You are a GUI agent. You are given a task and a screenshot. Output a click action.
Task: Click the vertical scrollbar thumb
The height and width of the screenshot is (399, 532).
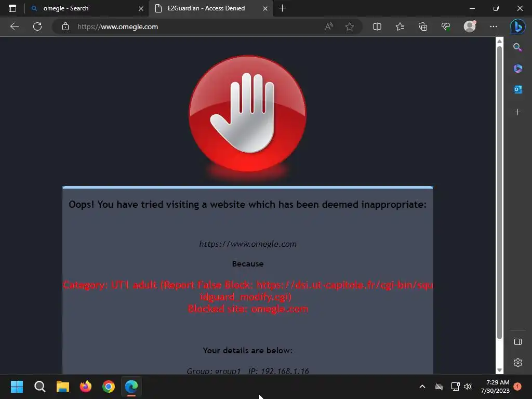499,192
